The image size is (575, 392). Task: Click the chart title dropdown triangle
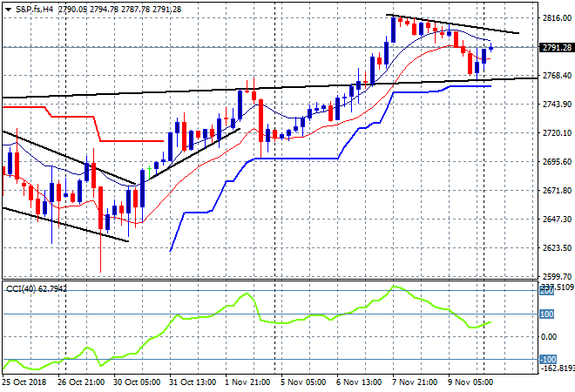(8, 10)
